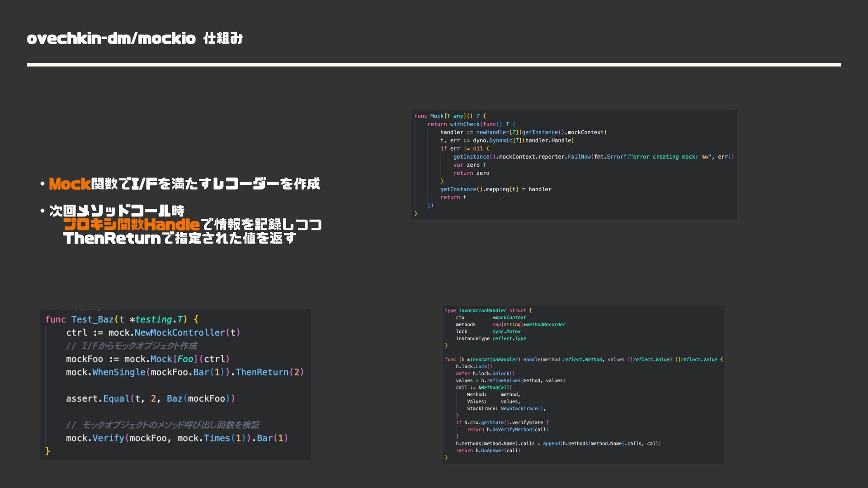The width and height of the screenshot is (868, 488).
Task: Click the 'lock sync.Mutex' struct field
Action: click(x=488, y=332)
